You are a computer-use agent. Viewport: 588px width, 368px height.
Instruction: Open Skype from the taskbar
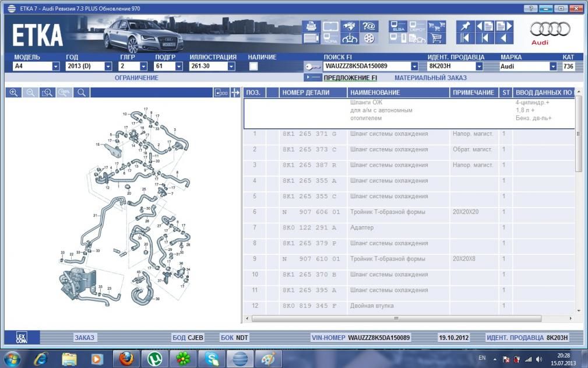tap(212, 359)
